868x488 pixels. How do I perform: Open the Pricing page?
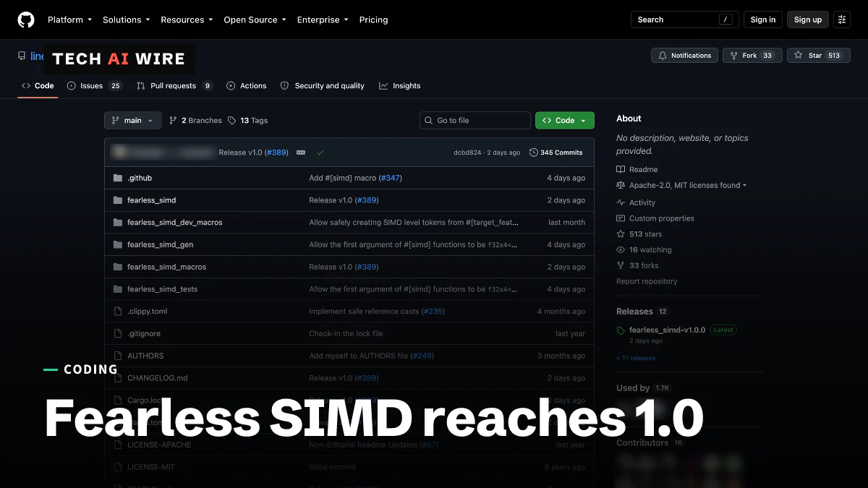tap(373, 20)
